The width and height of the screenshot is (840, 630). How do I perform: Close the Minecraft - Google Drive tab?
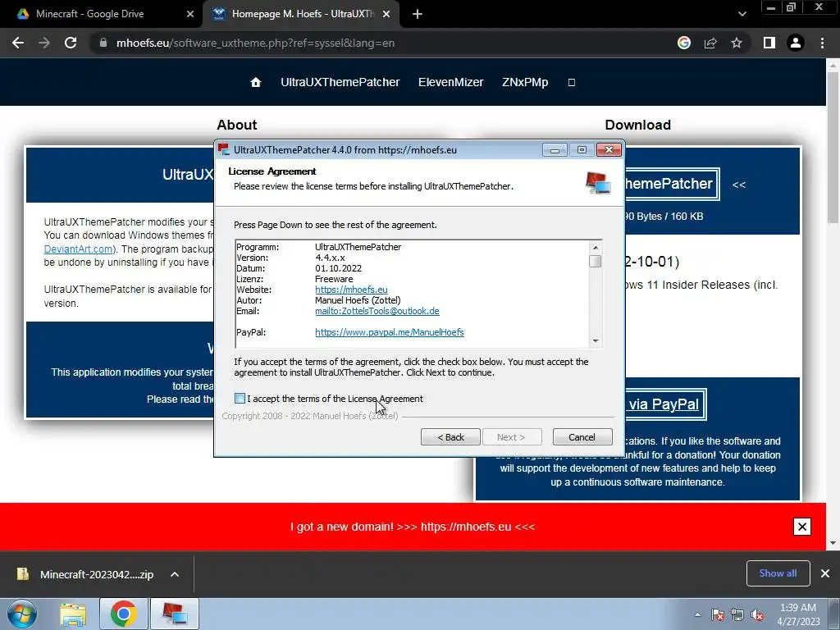click(190, 14)
